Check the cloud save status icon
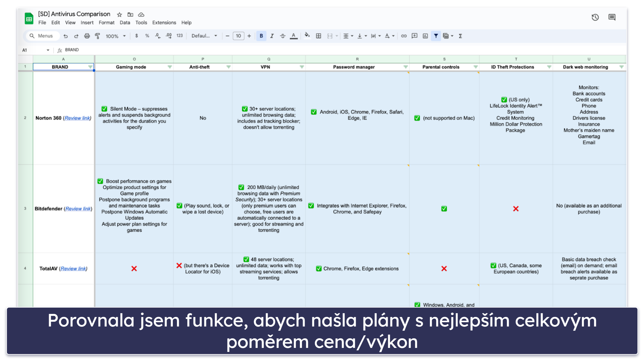The width and height of the screenshot is (644, 359). [x=141, y=15]
